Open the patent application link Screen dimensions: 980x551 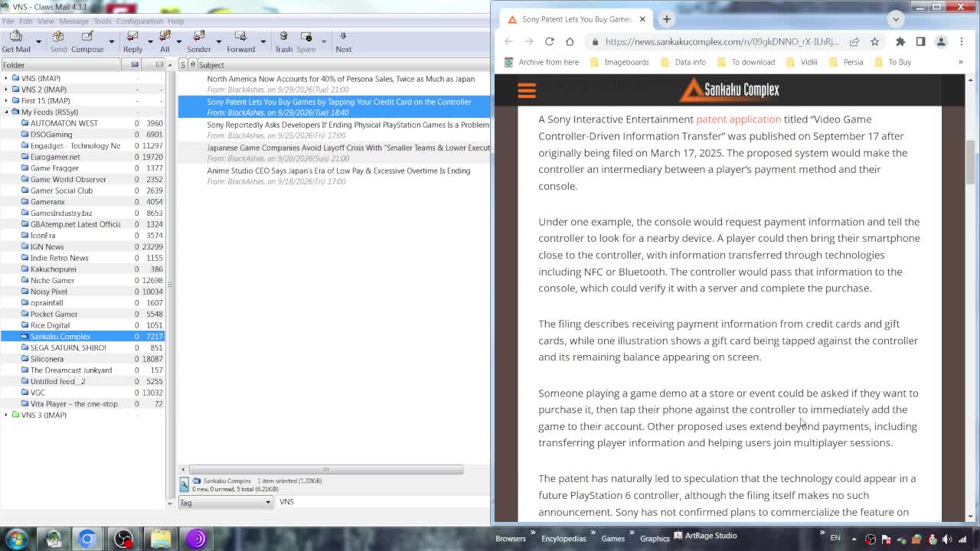738,119
